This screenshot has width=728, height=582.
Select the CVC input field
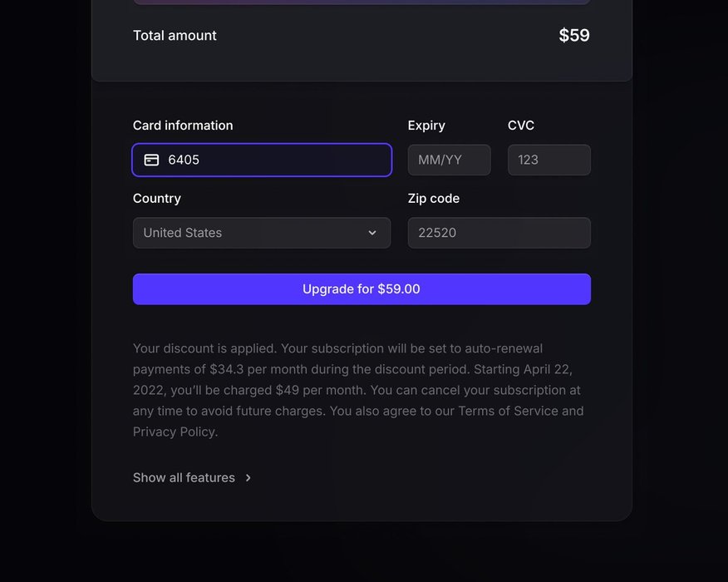(548, 160)
